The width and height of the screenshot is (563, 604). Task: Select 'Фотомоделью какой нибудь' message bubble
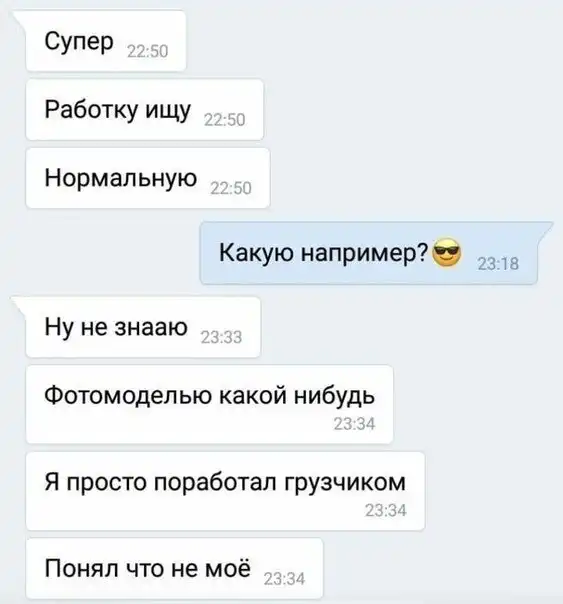coord(209,404)
